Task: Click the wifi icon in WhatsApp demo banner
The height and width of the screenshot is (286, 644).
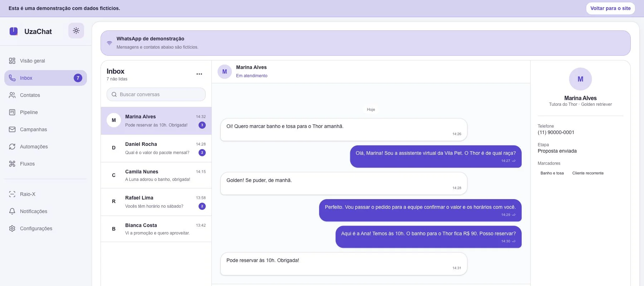Action: 109,43
